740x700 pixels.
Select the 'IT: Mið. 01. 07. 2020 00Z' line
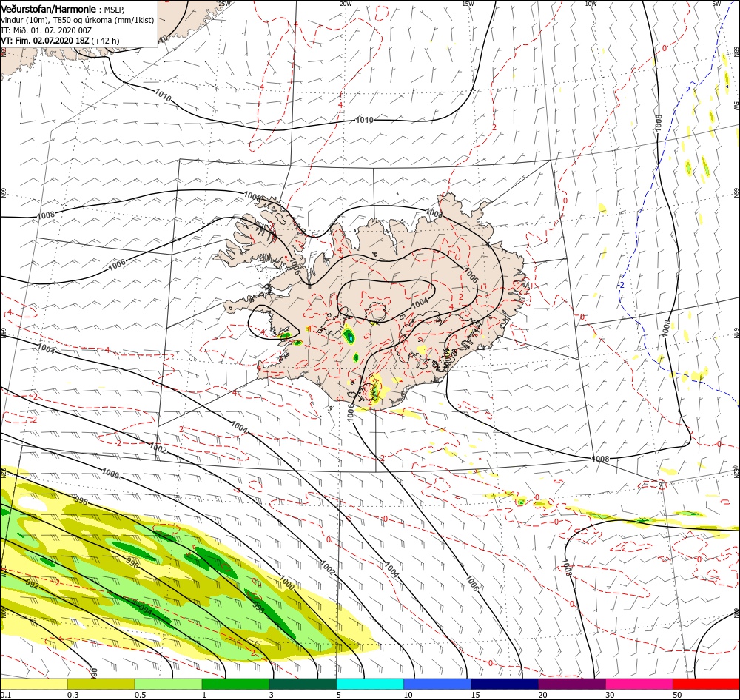[x=46, y=30]
